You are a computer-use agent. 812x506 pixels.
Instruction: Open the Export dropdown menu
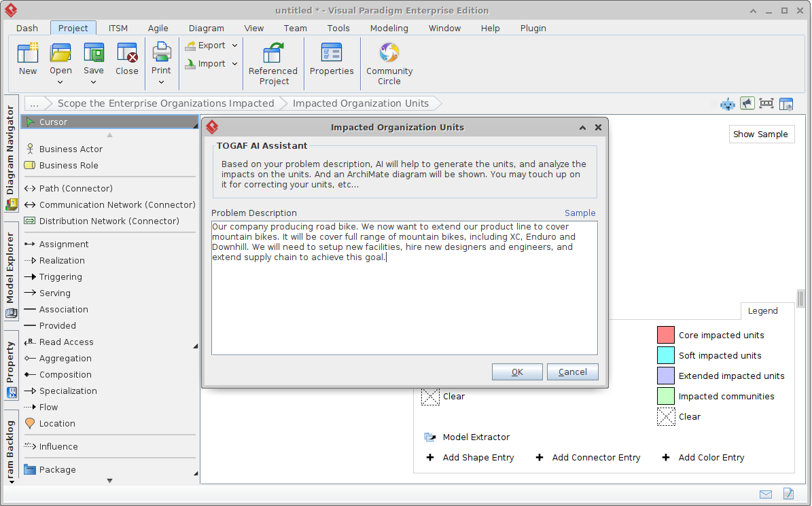(x=235, y=45)
